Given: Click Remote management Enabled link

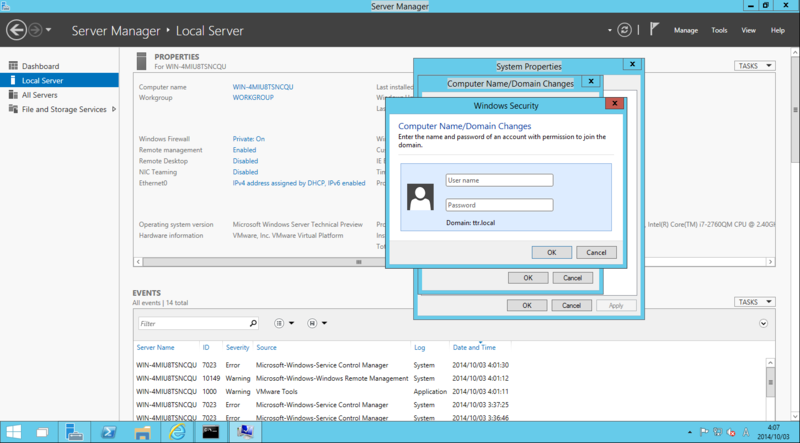Looking at the screenshot, I should (244, 150).
